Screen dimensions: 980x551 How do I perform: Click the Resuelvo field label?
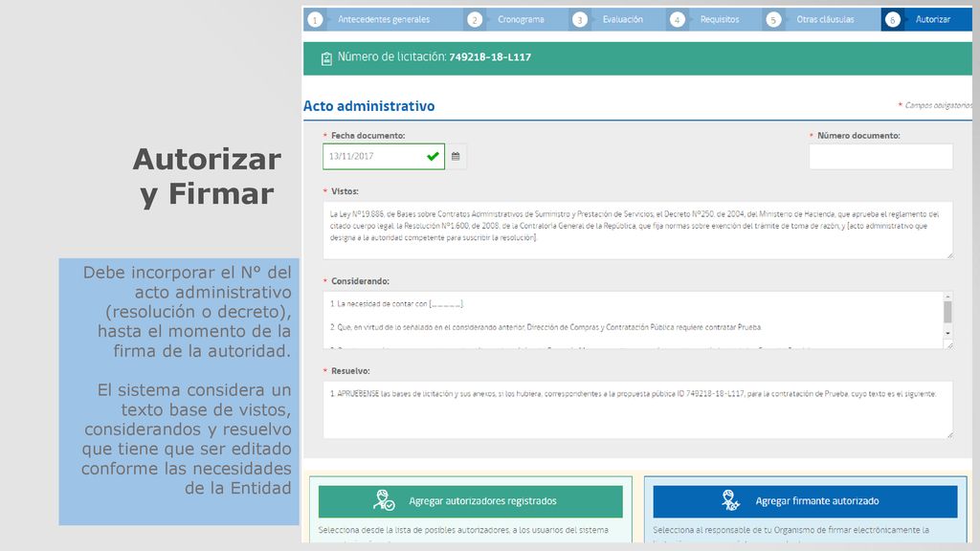[x=350, y=371]
